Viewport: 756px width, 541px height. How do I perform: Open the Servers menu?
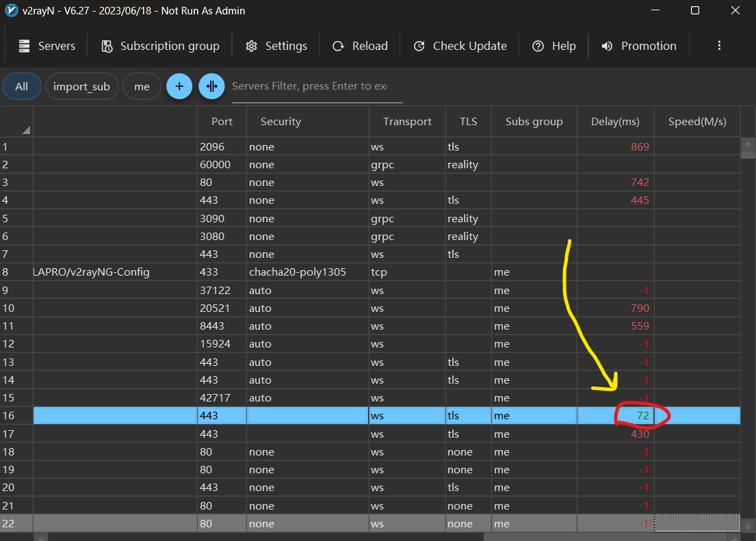pyautogui.click(x=47, y=46)
